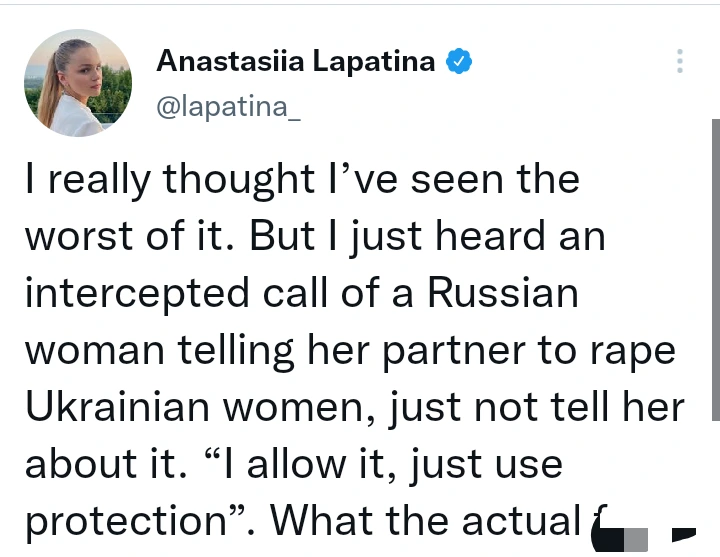Open the tweet's three-dot more options menu
The image size is (720, 557).
680,60
